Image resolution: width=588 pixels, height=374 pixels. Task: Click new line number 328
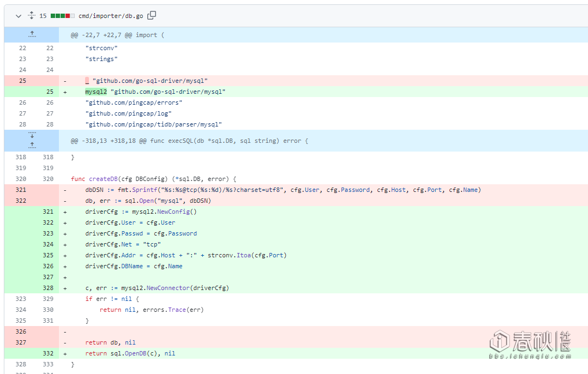click(48, 288)
